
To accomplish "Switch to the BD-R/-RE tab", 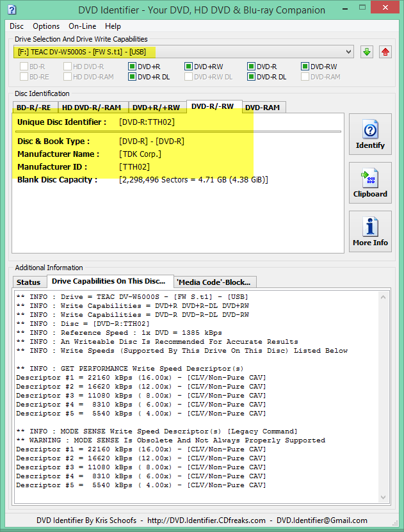I will click(34, 107).
